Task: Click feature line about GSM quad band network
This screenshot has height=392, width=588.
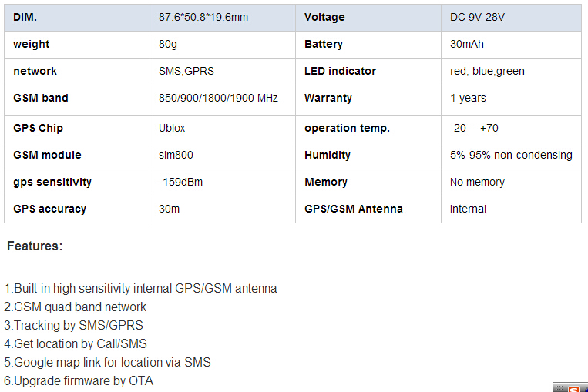Action: pyautogui.click(x=75, y=307)
